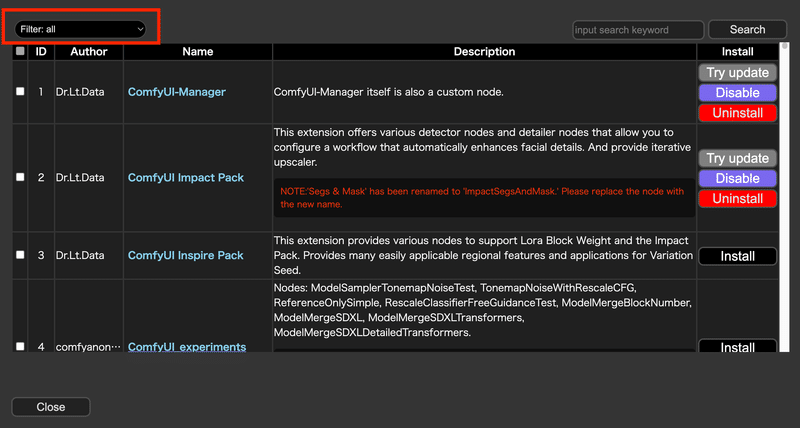This screenshot has height=428, width=800.
Task: Check the ComfyUI Impact Pack row checkbox
Action: [21, 178]
